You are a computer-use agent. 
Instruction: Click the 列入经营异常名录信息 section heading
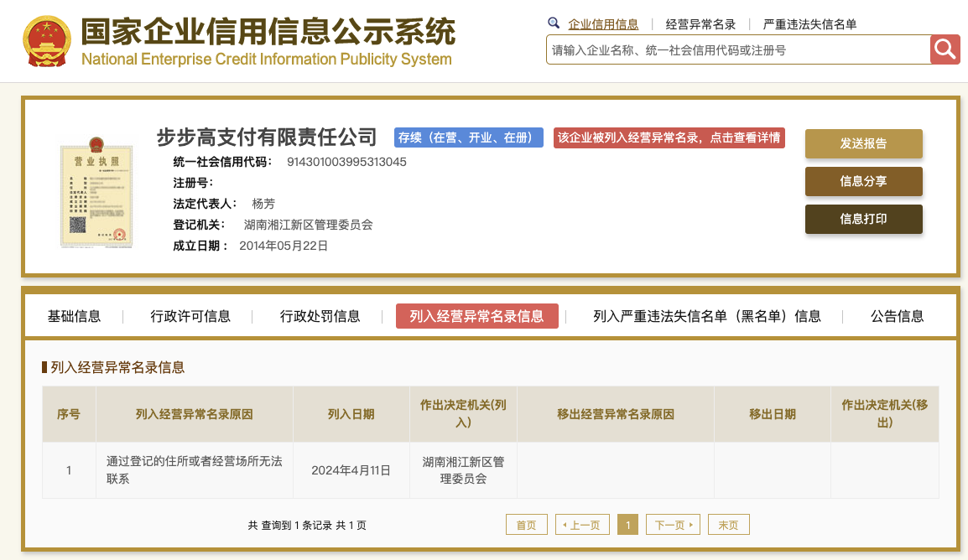click(117, 367)
